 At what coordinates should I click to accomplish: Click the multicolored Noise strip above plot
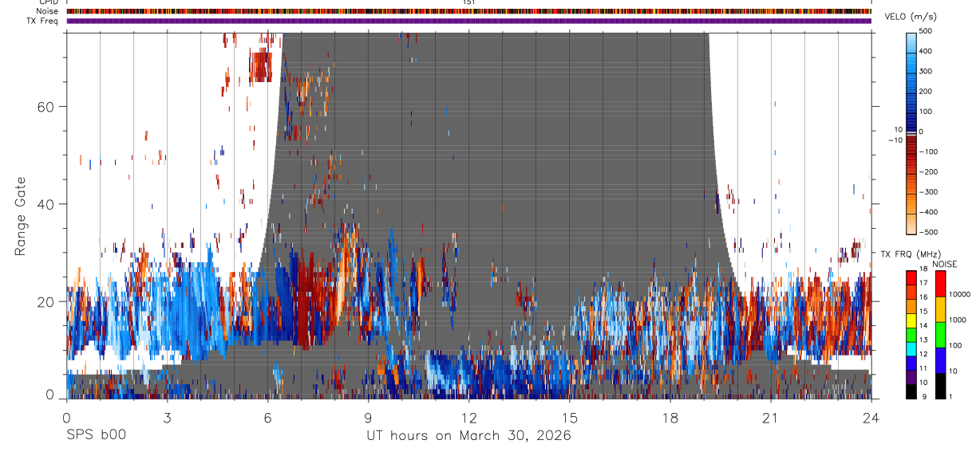click(468, 12)
